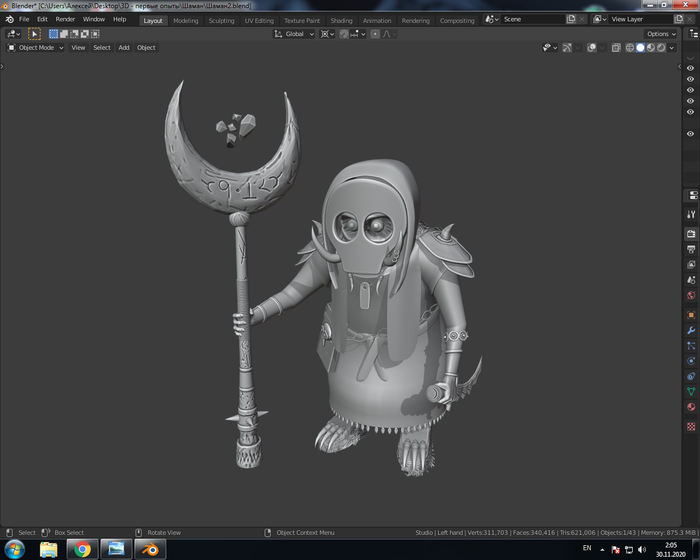The width and height of the screenshot is (700, 560).
Task: Switch to Wireframe viewport shading
Action: point(630,47)
